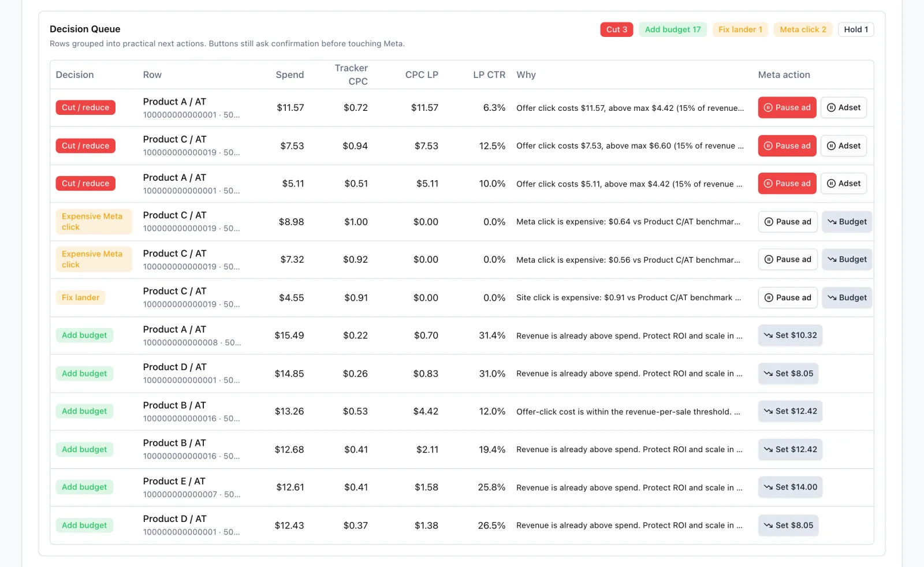The height and width of the screenshot is (567, 924).
Task: Click the pause icon in the $8.98 spend row
Action: click(x=769, y=222)
